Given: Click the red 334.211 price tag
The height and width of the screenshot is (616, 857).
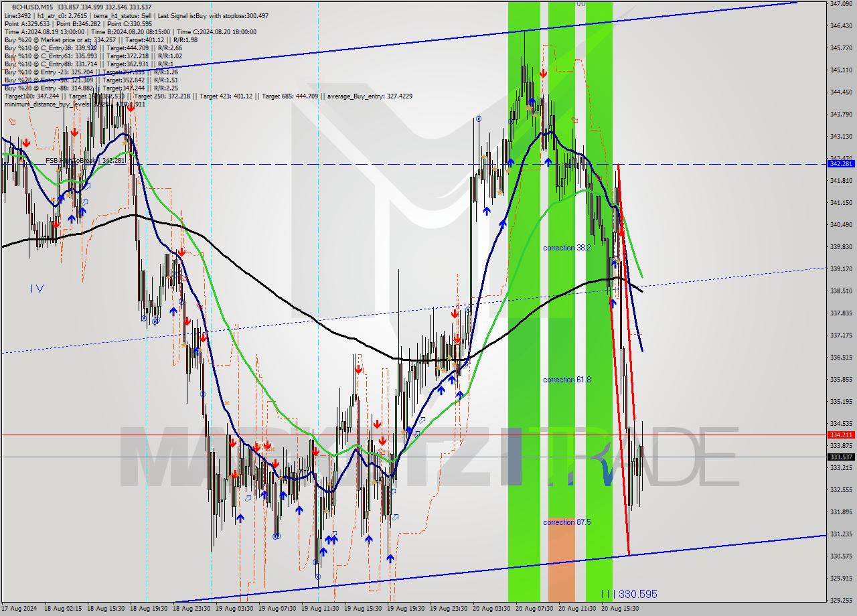Looking at the screenshot, I should (841, 435).
